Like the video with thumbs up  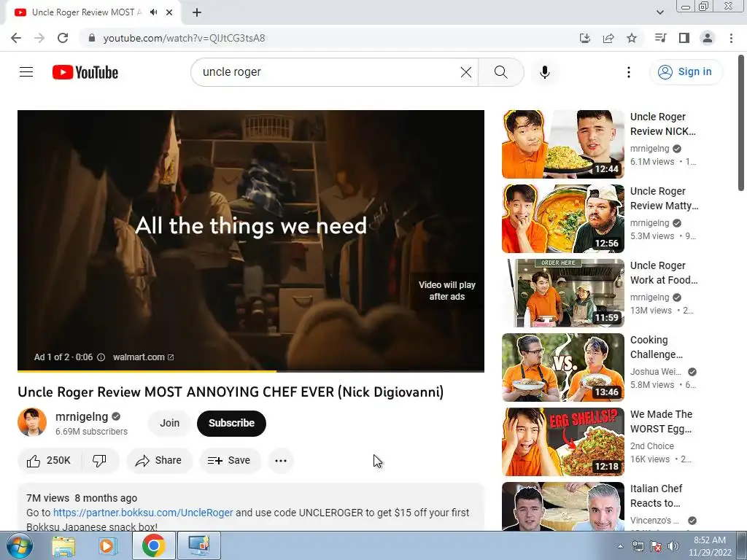pyautogui.click(x=49, y=461)
